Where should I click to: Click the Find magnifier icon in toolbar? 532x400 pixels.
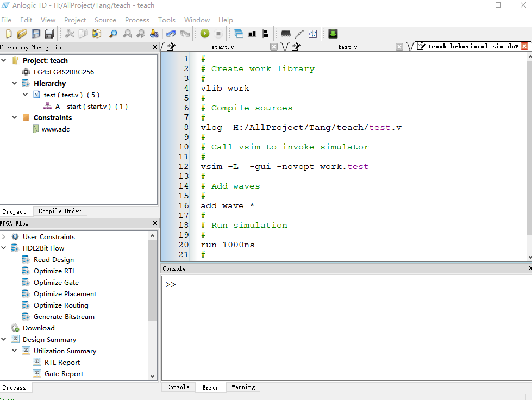113,34
